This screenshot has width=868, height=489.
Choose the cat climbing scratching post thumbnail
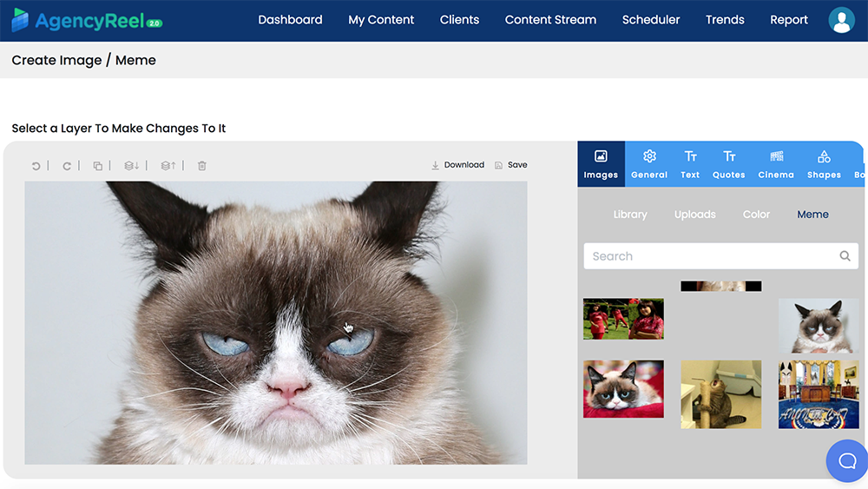click(x=720, y=394)
